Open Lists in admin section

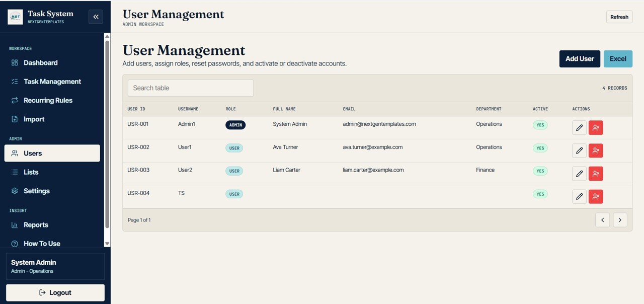(x=52, y=172)
